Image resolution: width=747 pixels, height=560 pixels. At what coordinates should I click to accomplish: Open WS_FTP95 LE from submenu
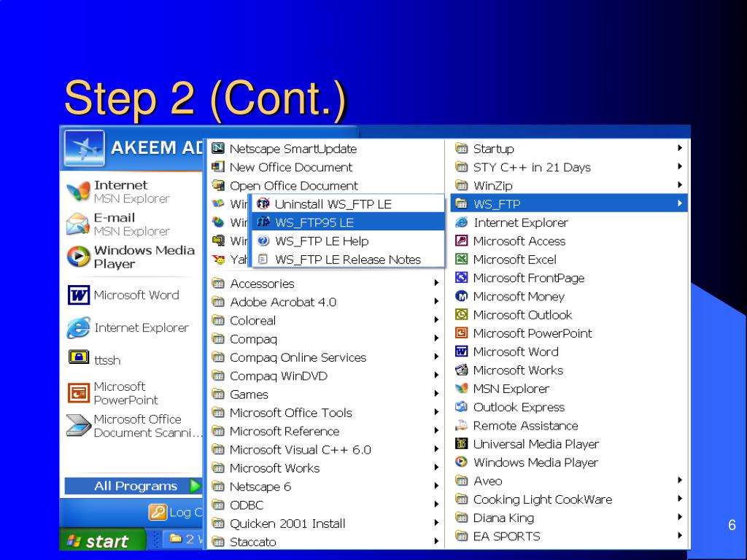pyautogui.click(x=348, y=222)
